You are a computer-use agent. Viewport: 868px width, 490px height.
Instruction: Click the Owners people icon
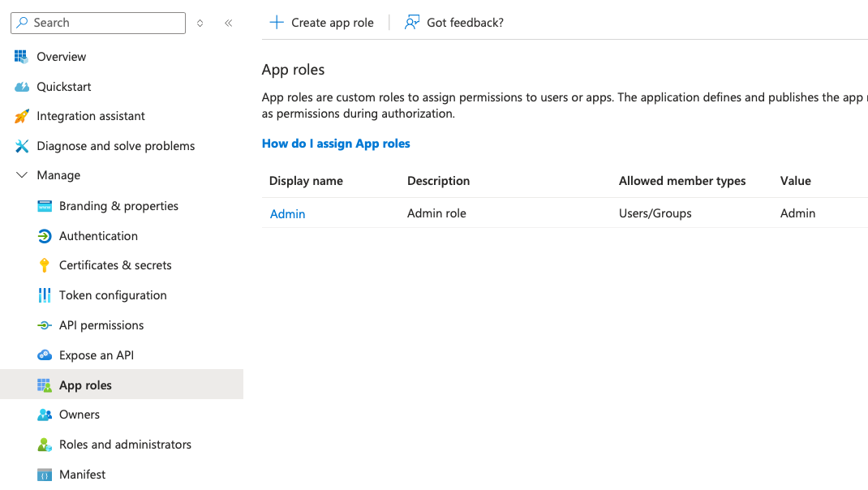pyautogui.click(x=45, y=415)
